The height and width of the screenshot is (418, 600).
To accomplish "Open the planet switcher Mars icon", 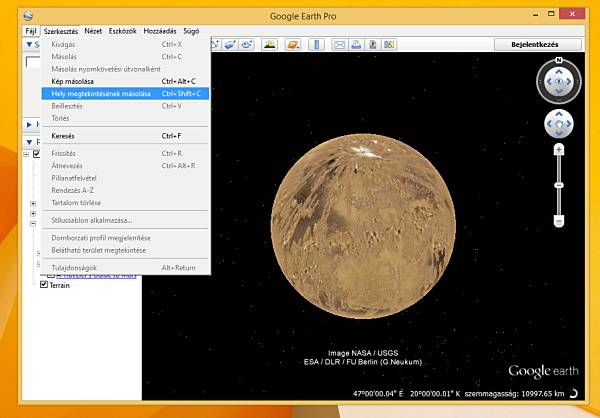I will (293, 44).
